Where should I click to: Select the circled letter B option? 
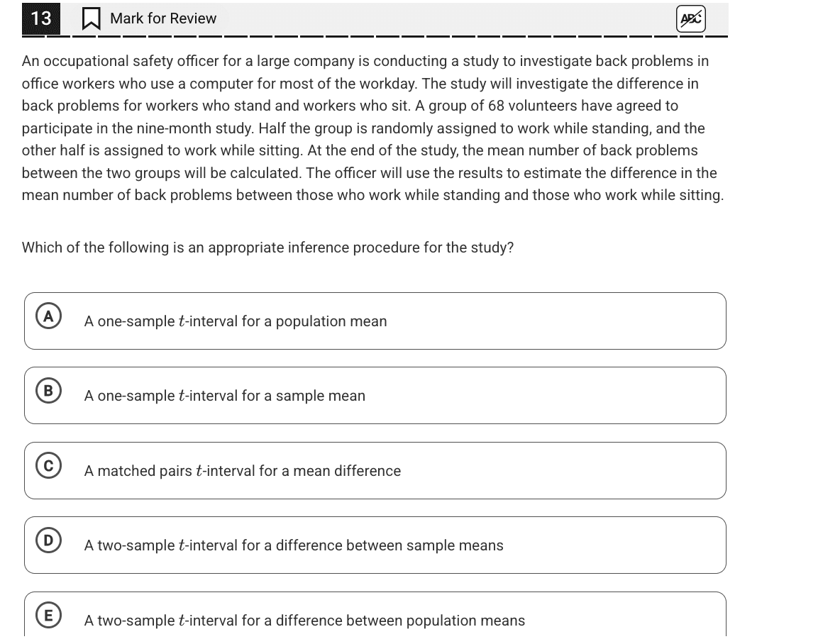pos(49,391)
